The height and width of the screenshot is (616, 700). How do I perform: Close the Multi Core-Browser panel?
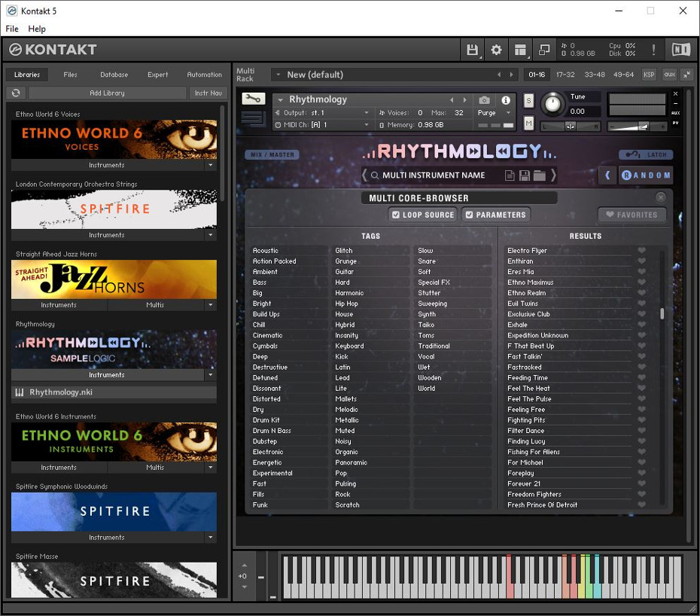661,197
